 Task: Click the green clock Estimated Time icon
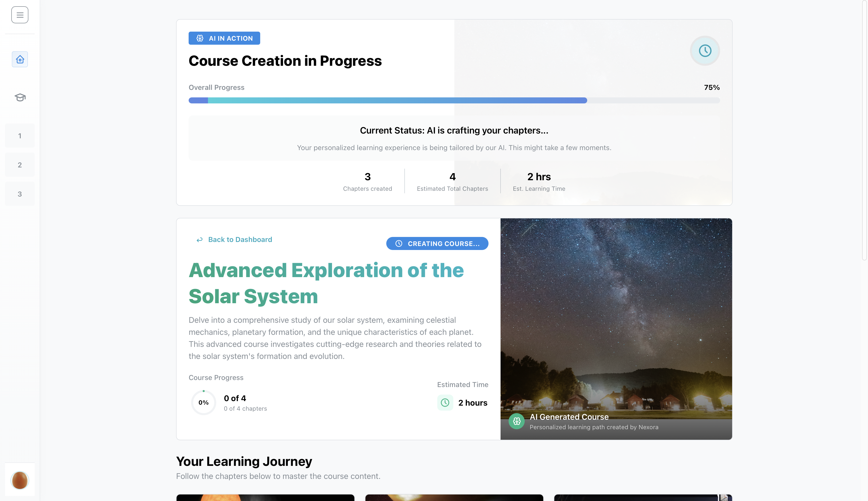point(445,403)
